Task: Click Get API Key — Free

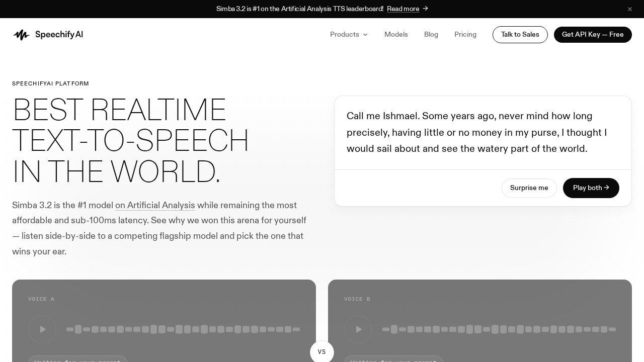Action: 593,35
